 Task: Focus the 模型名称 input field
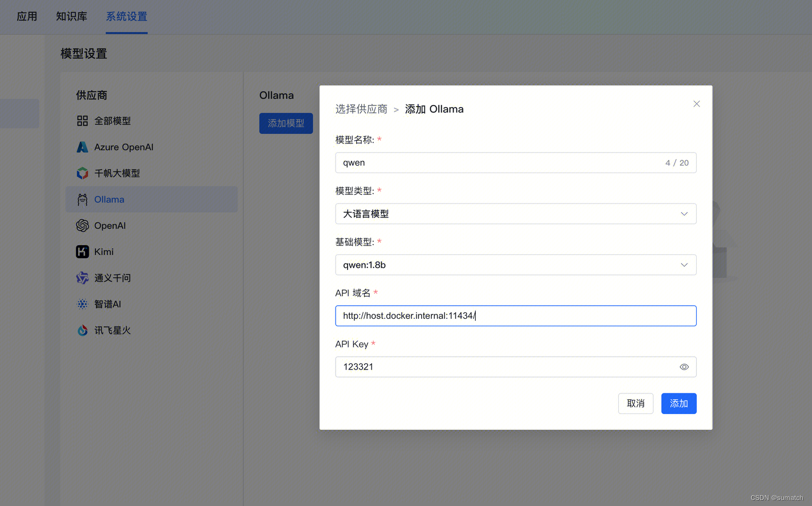point(516,163)
